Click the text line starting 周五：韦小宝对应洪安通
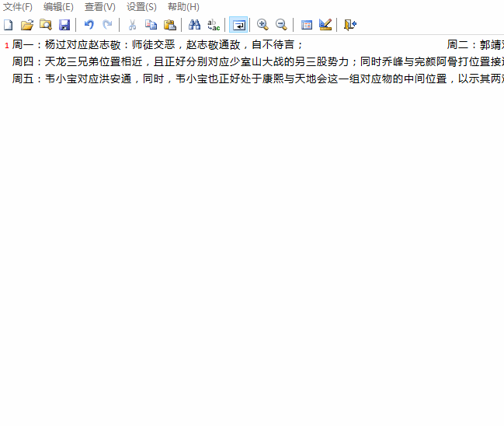 (x=258, y=79)
